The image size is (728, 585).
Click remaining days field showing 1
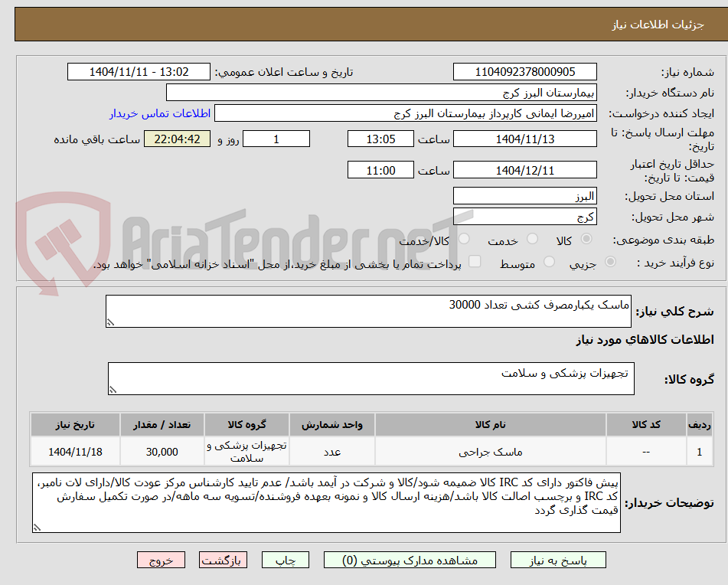point(276,139)
